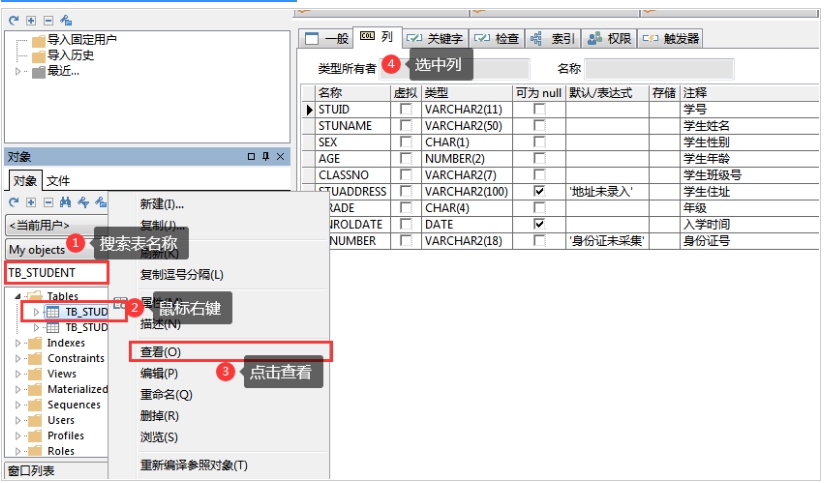Screen dimensions: 825x483
Task: Click collapse-all minus icon in top-left panel toolbar
Action: click(x=48, y=21)
